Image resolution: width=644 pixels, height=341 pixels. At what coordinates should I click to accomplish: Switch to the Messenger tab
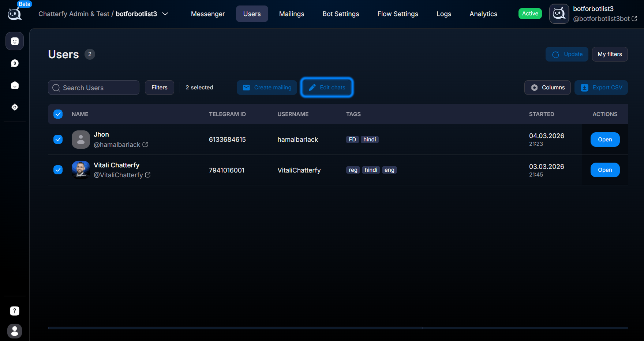[208, 14]
